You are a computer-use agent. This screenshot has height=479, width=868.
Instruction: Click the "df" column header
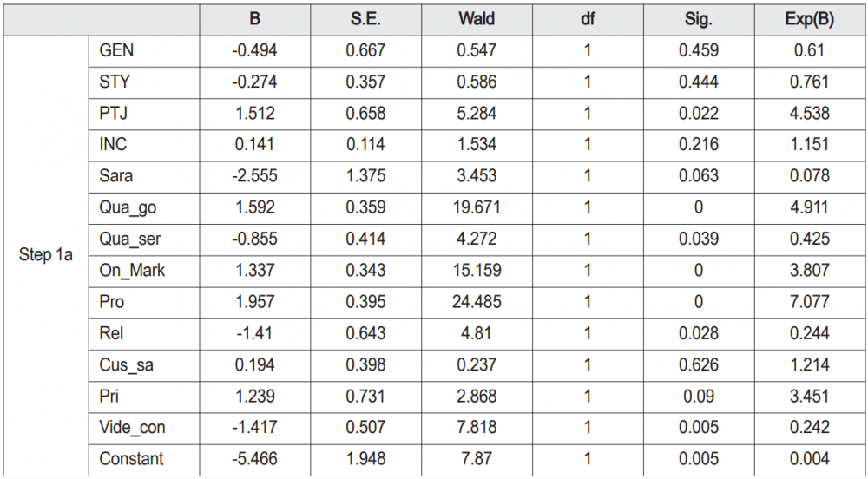(588, 19)
